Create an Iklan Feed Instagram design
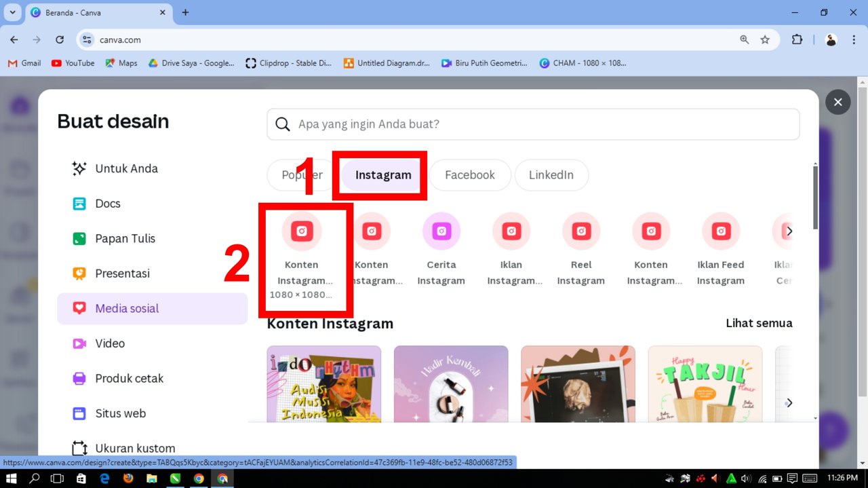This screenshot has width=868, height=488. coord(721,250)
